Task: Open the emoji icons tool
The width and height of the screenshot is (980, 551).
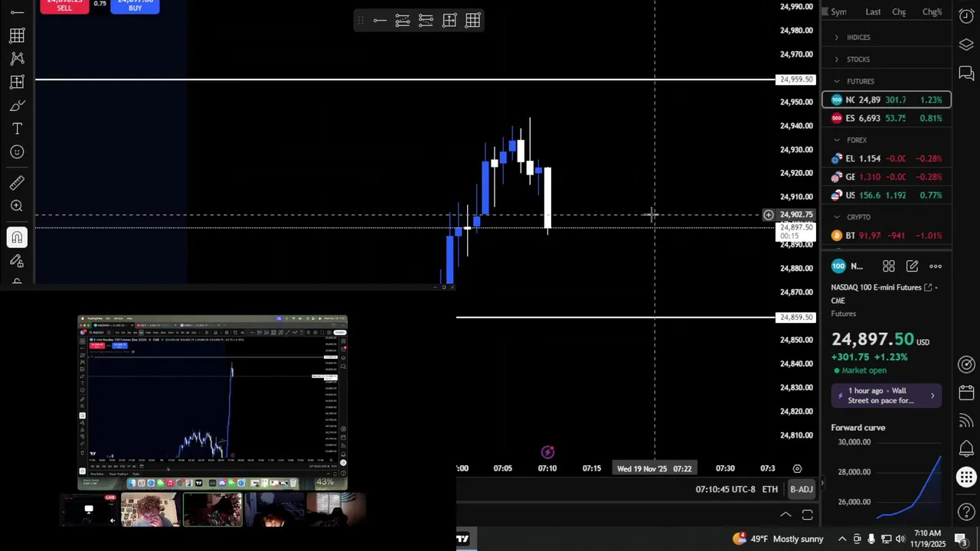Action: (17, 152)
